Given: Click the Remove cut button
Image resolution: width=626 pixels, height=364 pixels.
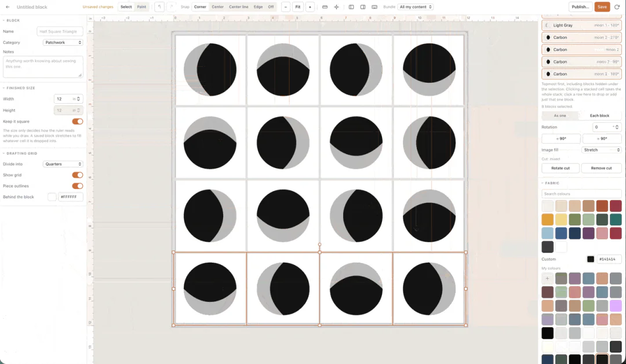Looking at the screenshot, I should (601, 168).
